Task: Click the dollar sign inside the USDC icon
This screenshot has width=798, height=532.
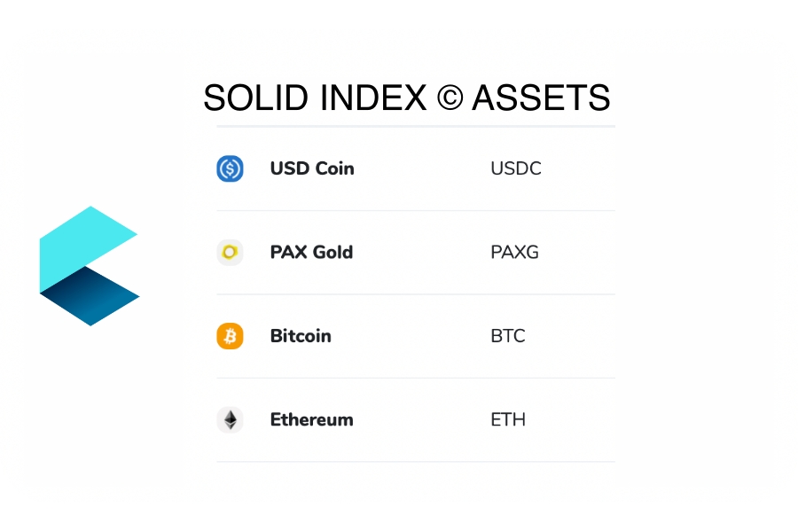Action: pyautogui.click(x=230, y=168)
